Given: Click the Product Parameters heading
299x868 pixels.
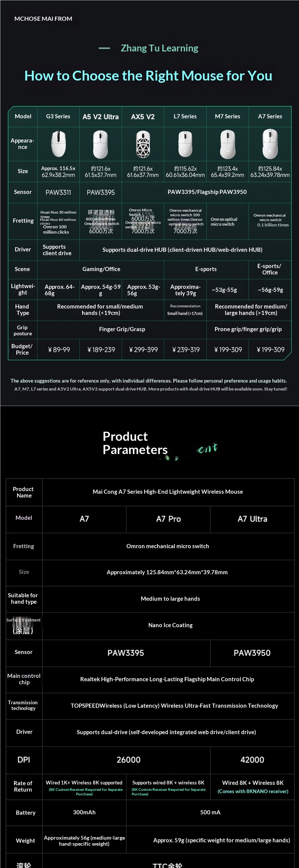Looking at the screenshot, I should tap(135, 443).
